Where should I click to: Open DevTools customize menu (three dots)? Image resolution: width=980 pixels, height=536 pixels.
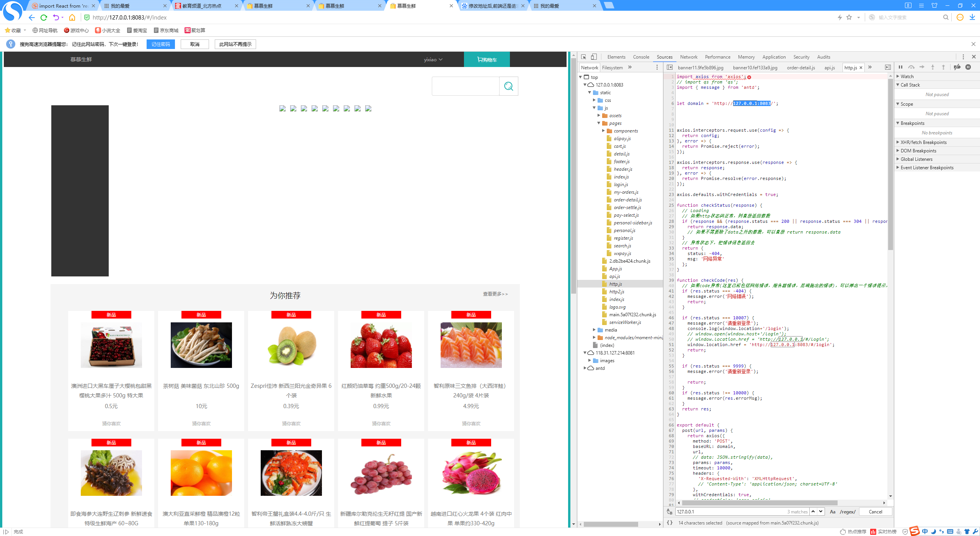pyautogui.click(x=963, y=57)
